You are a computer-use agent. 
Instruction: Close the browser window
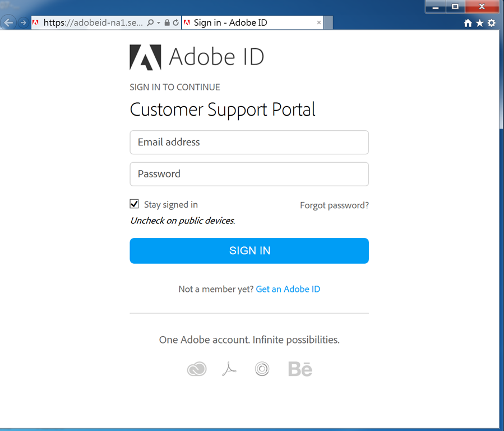[482, 7]
